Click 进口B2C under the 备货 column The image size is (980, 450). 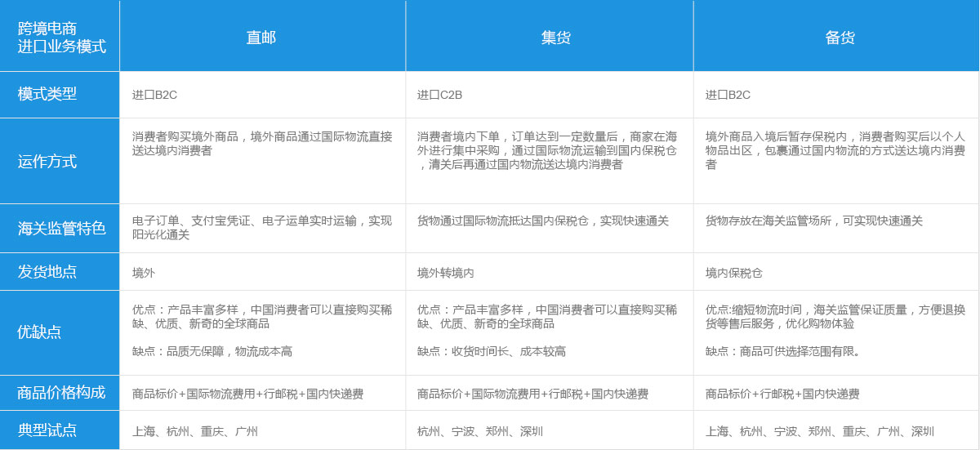pos(728,95)
